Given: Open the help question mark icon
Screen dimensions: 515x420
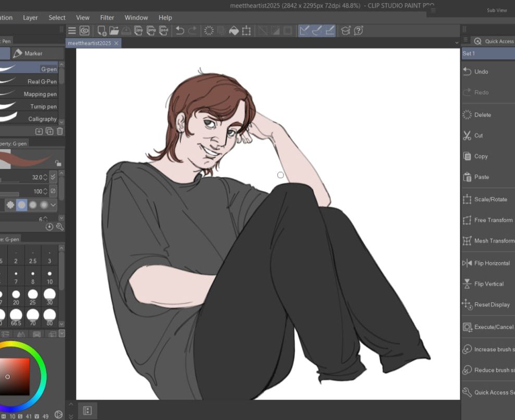Looking at the screenshot, I should click(359, 31).
